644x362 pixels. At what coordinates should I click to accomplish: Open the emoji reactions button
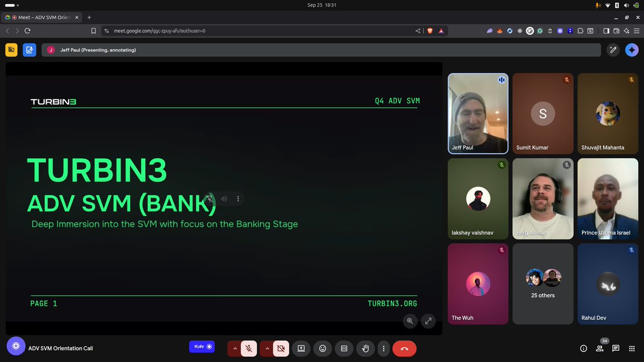[323, 348]
